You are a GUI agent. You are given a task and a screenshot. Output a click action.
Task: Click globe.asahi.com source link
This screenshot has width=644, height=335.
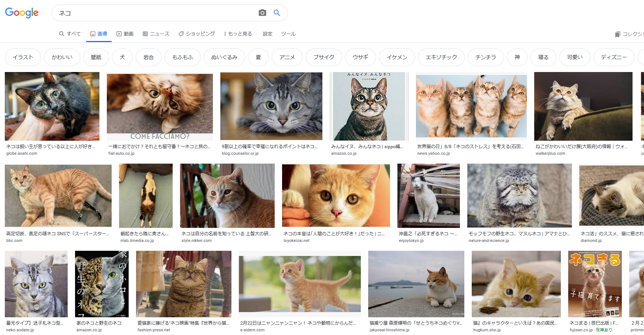tap(22, 153)
